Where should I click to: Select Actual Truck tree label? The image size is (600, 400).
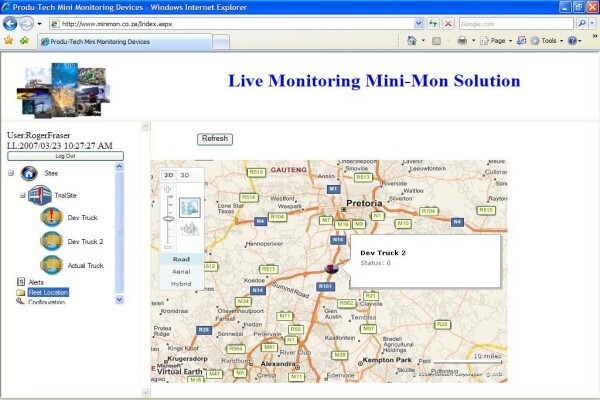pyautogui.click(x=85, y=266)
